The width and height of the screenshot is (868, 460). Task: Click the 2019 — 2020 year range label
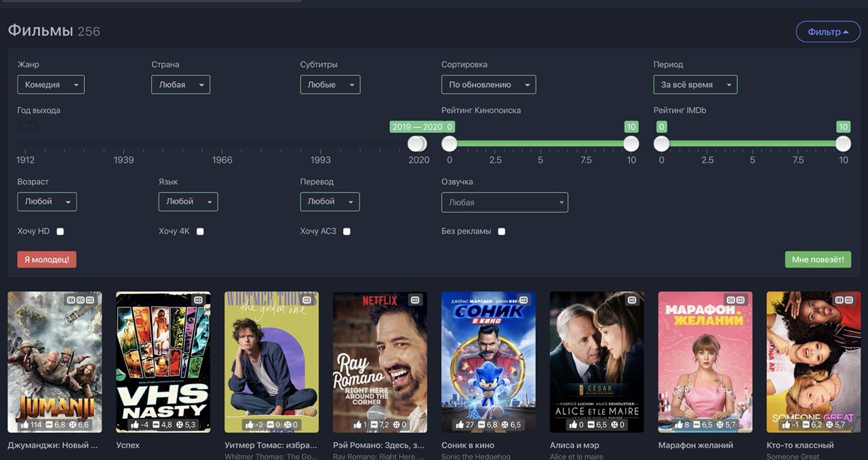[417, 127]
